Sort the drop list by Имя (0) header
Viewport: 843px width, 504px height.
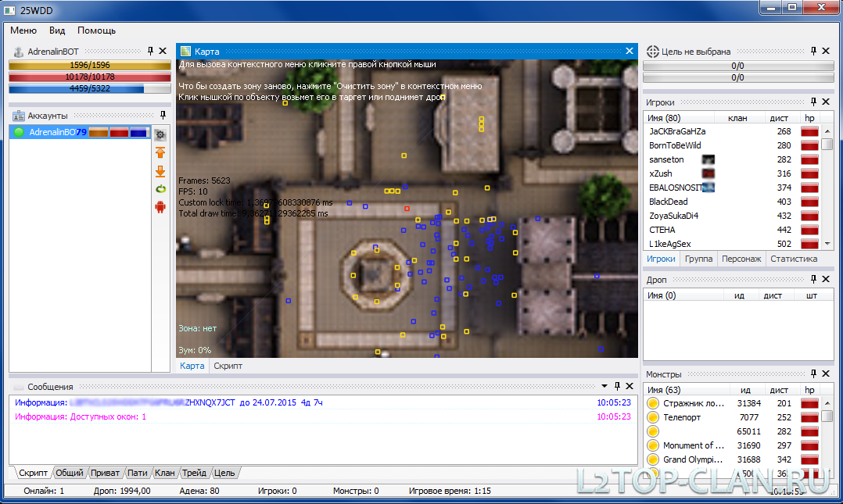coord(682,295)
